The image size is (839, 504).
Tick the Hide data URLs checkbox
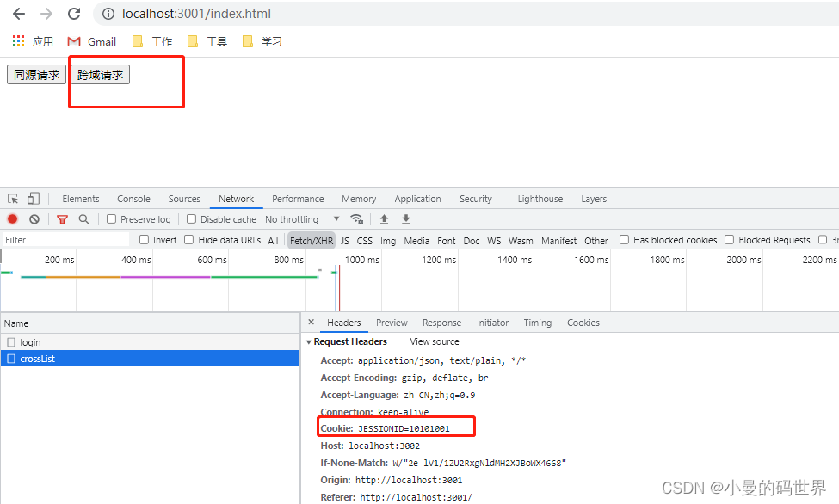(x=190, y=240)
